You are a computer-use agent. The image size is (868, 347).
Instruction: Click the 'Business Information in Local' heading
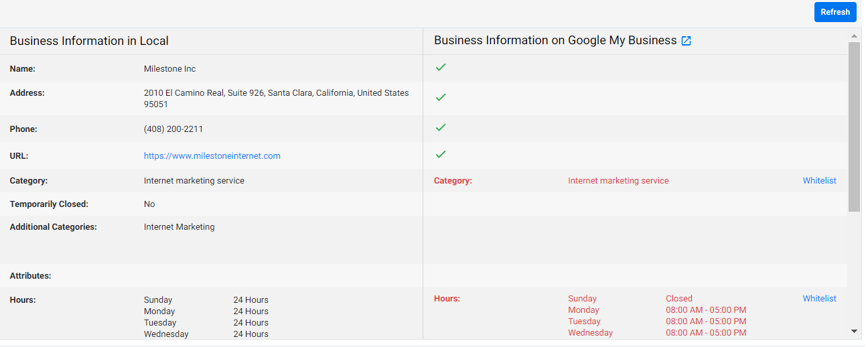(x=89, y=41)
